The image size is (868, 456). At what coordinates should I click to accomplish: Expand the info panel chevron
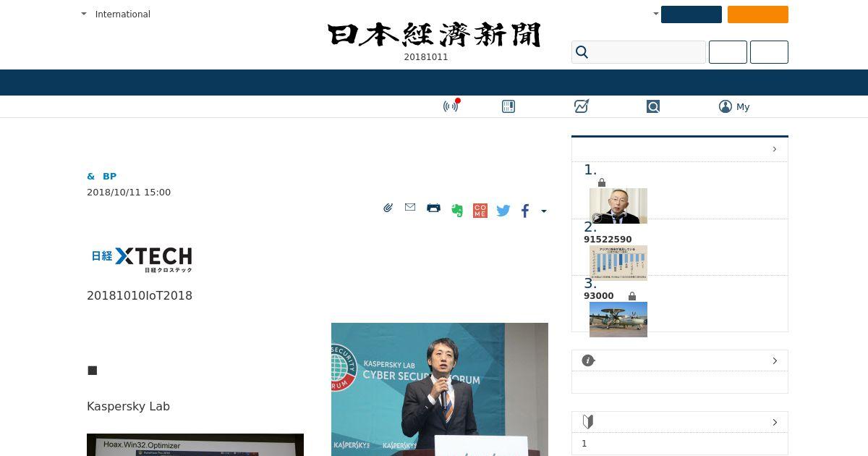click(x=775, y=360)
